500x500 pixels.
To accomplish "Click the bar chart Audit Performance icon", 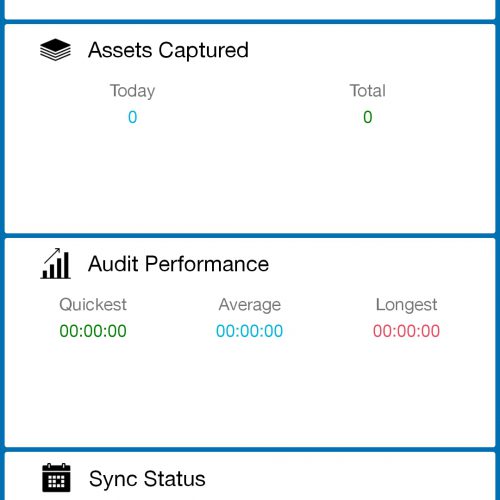I will tap(55, 264).
